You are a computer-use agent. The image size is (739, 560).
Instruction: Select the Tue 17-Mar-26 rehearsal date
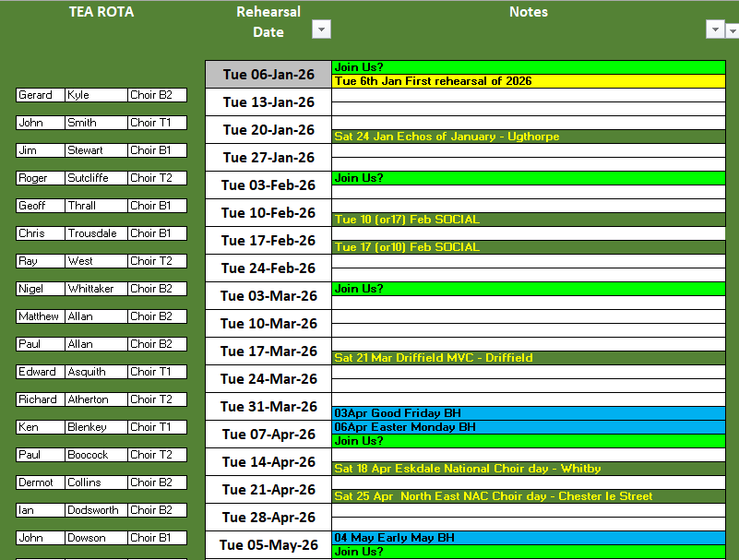coord(268,351)
